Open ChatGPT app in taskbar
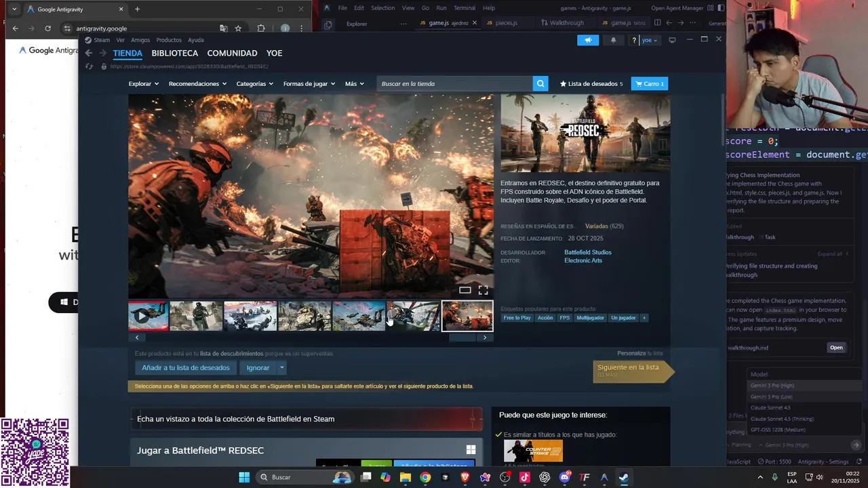 coord(545,477)
